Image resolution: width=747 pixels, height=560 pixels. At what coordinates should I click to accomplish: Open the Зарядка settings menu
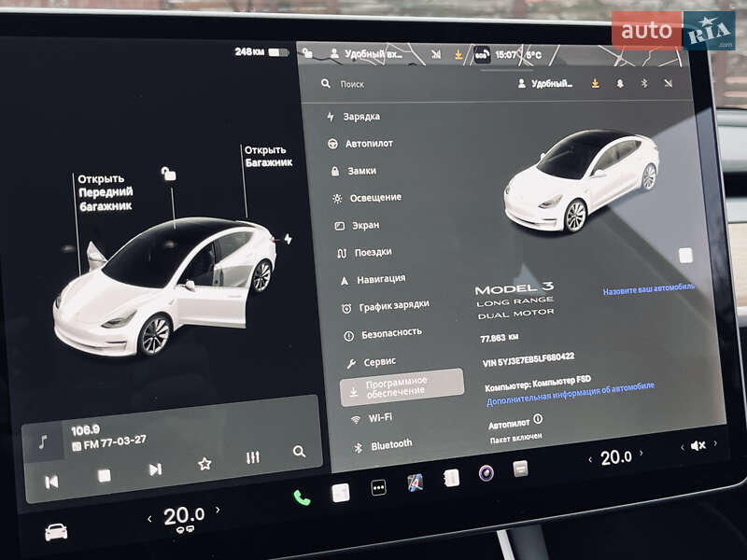(354, 117)
